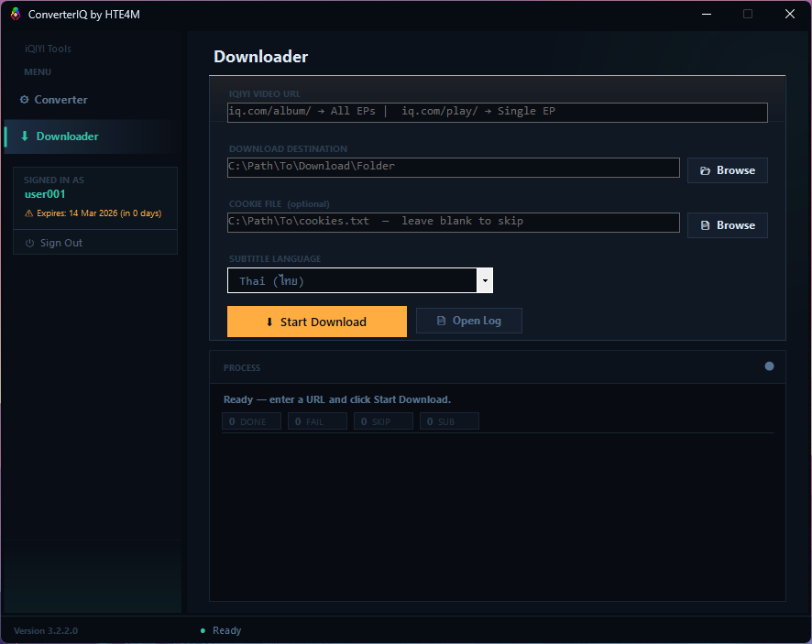812x644 pixels.
Task: Select the Downloader menu item
Action: pos(91,136)
